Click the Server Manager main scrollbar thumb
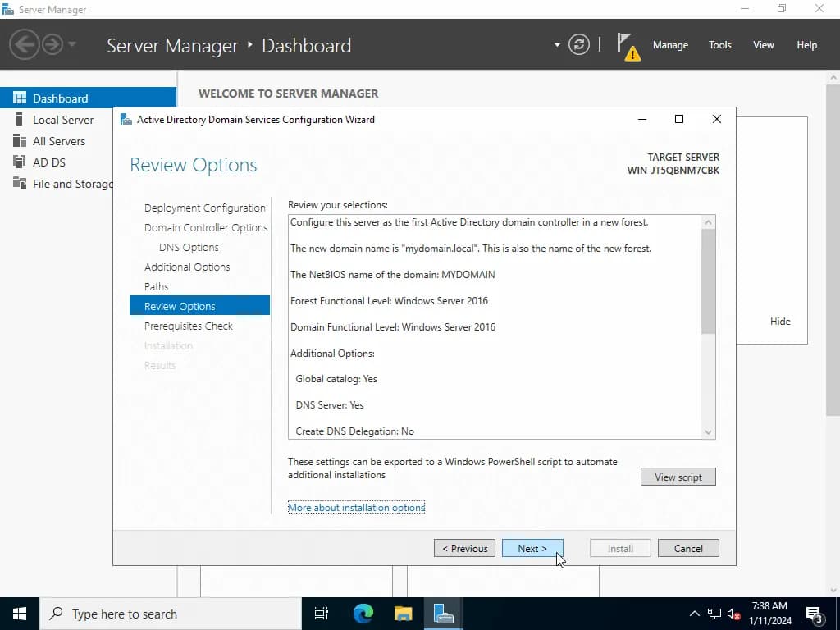Viewport: 840px width, 630px height. [x=833, y=249]
